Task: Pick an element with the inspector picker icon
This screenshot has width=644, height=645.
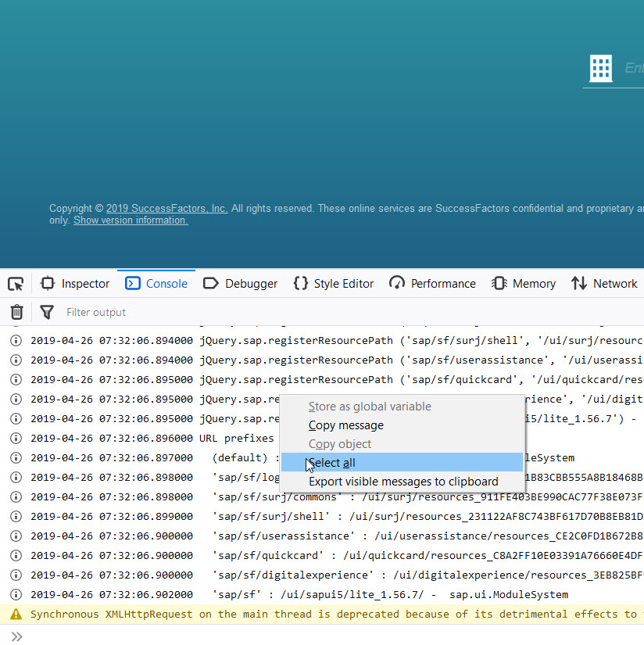Action: pos(16,284)
